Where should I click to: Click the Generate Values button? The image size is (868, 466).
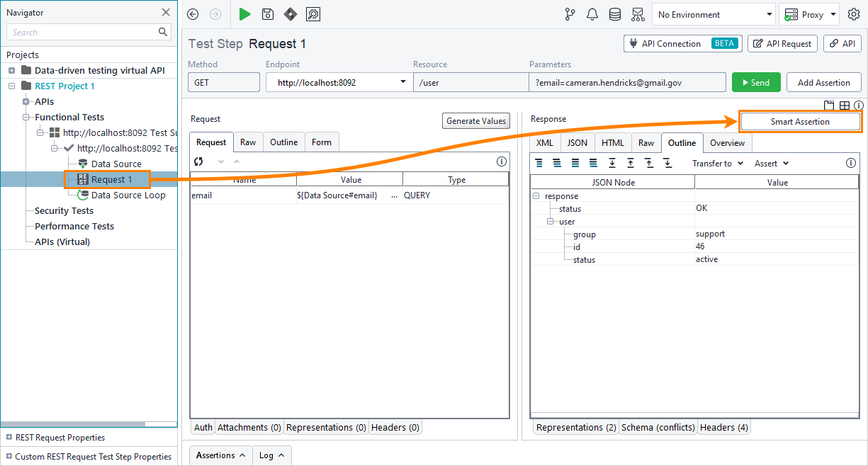coord(475,120)
